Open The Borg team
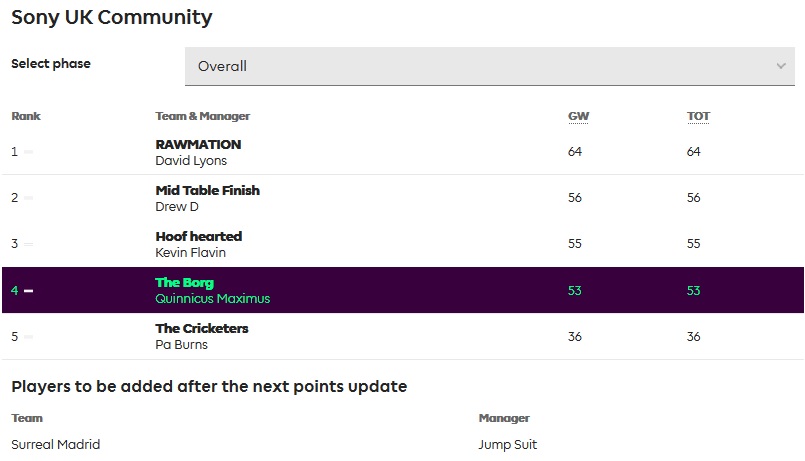The image size is (805, 461). [184, 282]
